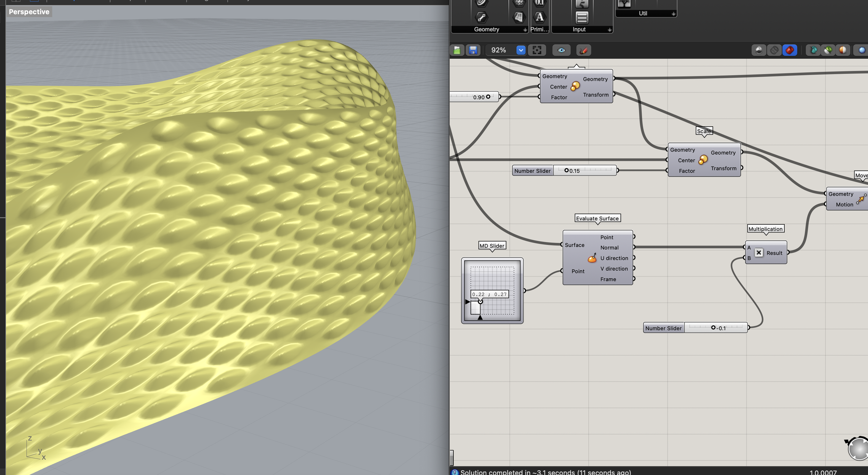Click the blue sphere toolbar icon
The height and width of the screenshot is (475, 868).
tap(862, 50)
